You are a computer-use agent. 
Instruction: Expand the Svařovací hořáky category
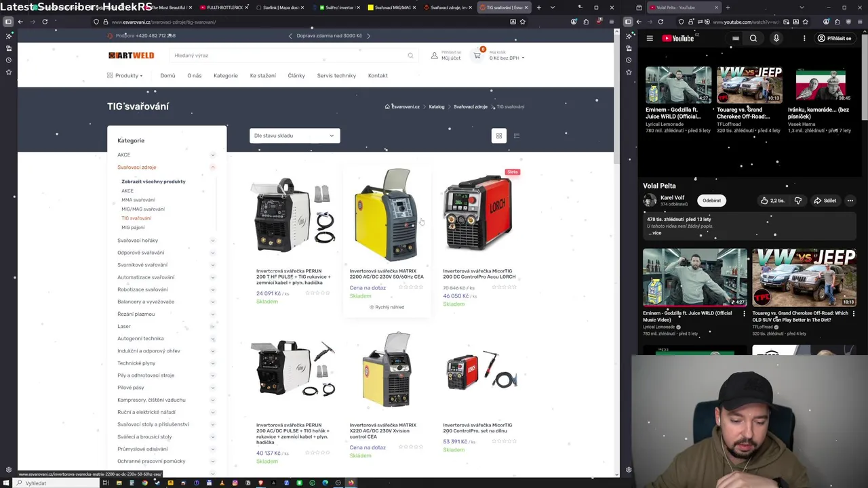click(212, 241)
